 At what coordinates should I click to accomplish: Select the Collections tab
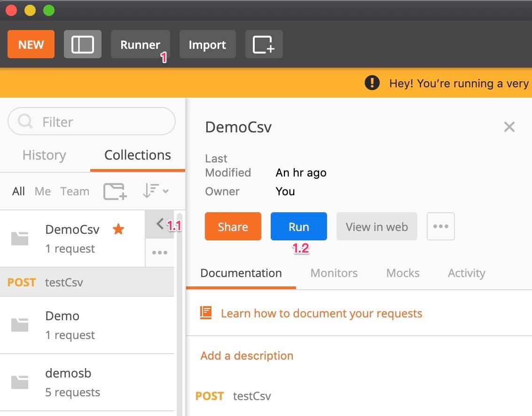point(137,155)
